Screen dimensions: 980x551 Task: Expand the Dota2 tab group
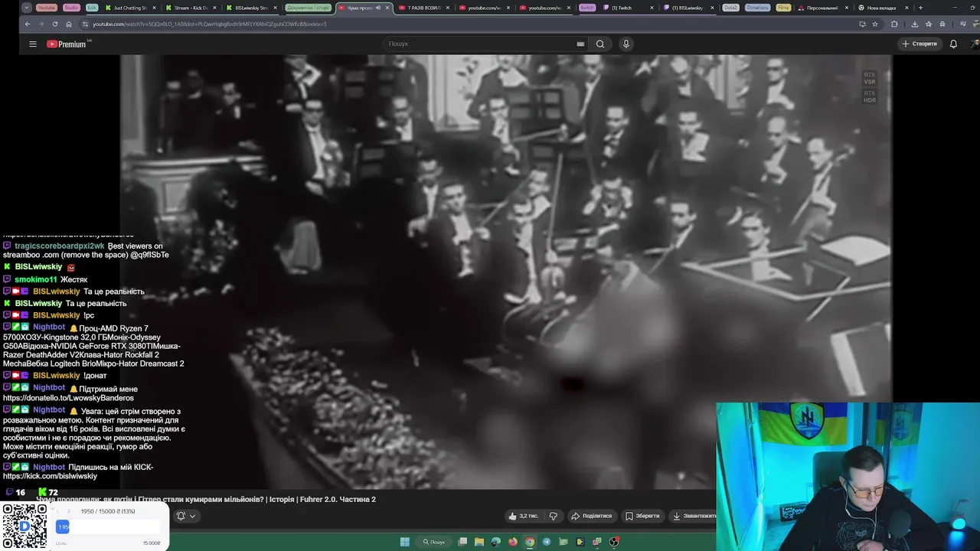pos(732,8)
